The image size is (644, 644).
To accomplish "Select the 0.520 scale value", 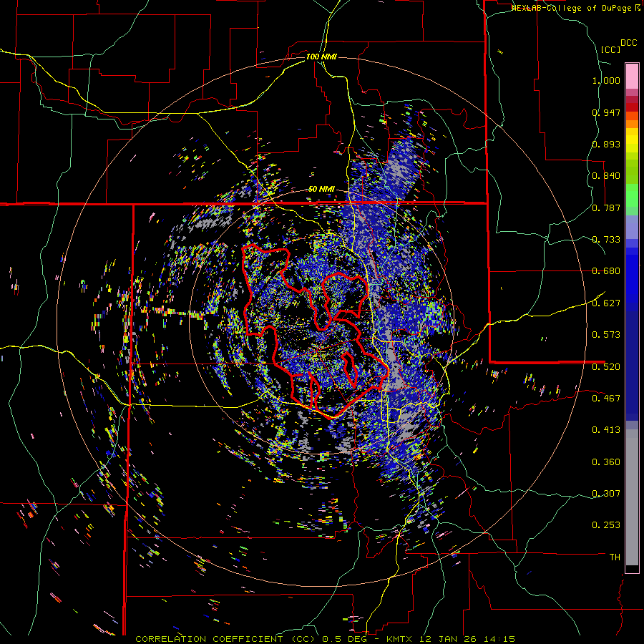I will pyautogui.click(x=606, y=366).
